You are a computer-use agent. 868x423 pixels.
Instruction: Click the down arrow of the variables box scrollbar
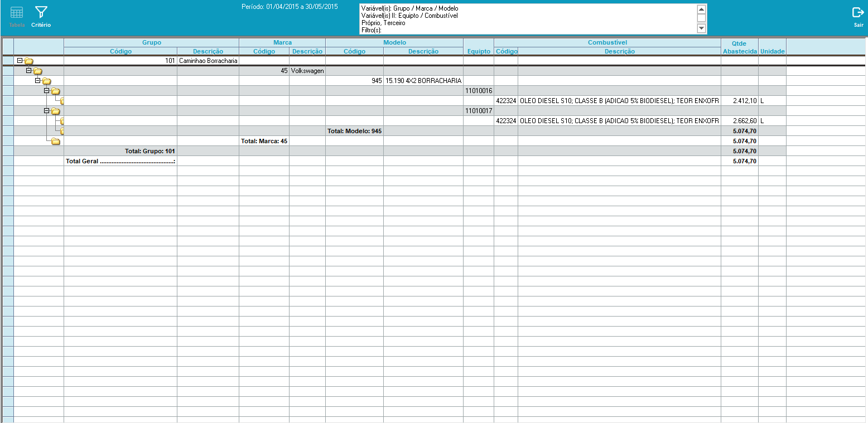[702, 28]
